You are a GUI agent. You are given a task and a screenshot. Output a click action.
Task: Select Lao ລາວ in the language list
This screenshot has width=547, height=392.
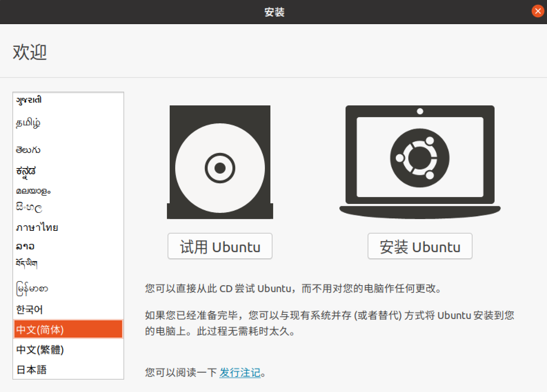click(x=68, y=246)
